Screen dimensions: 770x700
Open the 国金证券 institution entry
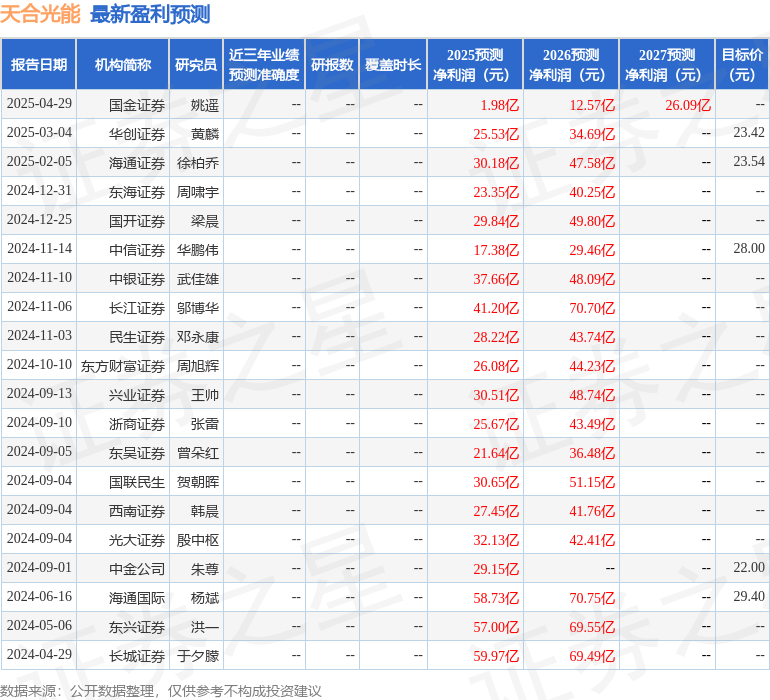tap(137, 105)
